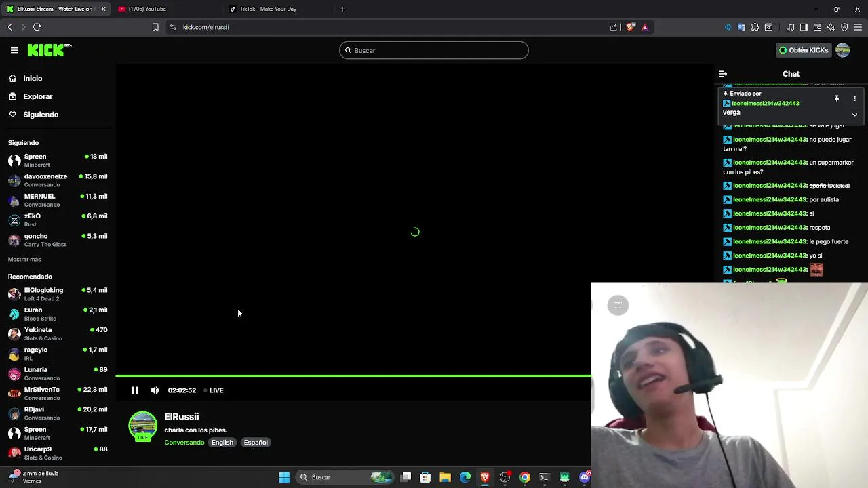The image size is (868, 488).
Task: Bookmark this page
Action: pyautogui.click(x=155, y=27)
